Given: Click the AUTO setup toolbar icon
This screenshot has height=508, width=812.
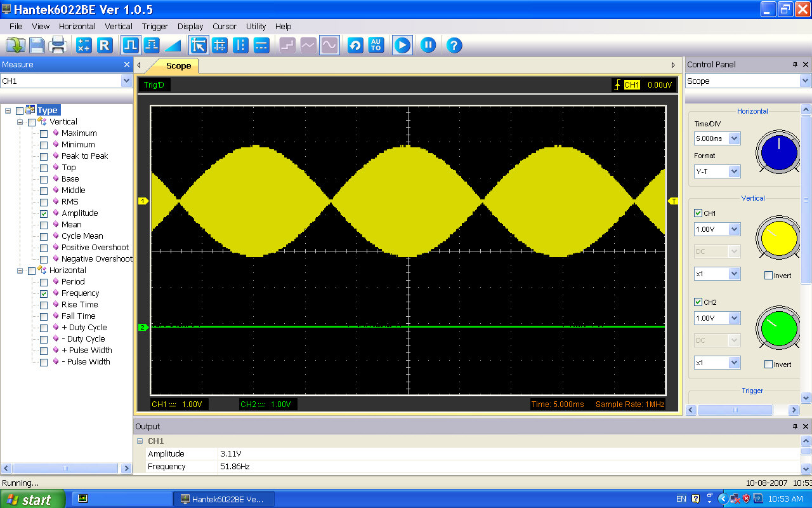Looking at the screenshot, I should point(376,45).
